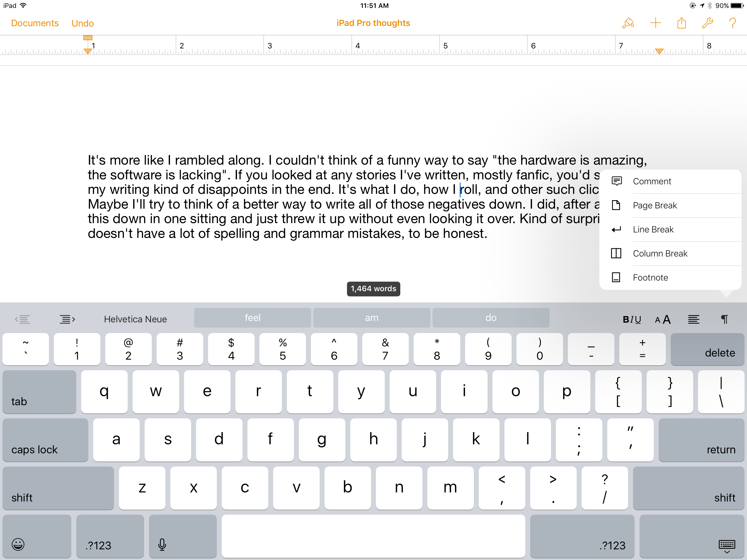The height and width of the screenshot is (560, 747).
Task: Open the BIU text style options
Action: [632, 319]
